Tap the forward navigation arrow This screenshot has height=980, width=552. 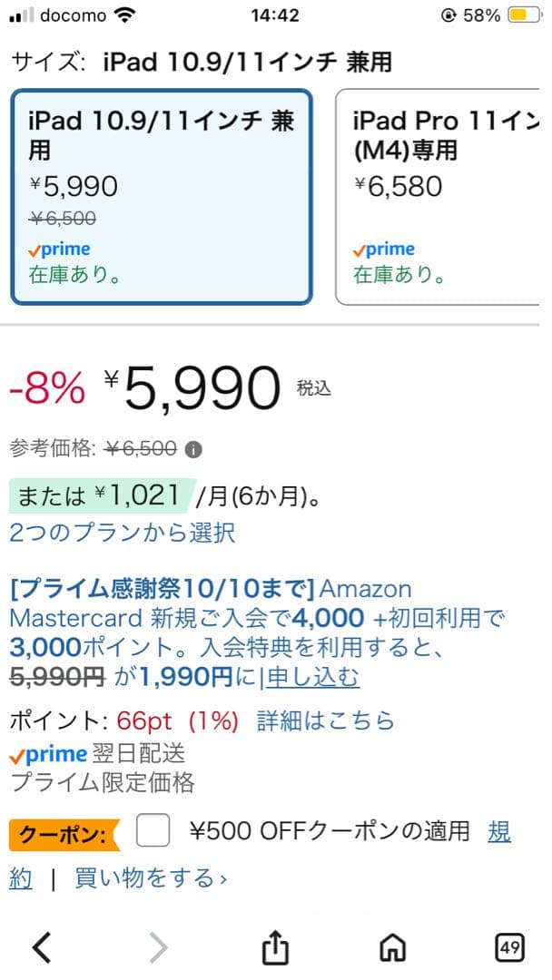pos(158,946)
